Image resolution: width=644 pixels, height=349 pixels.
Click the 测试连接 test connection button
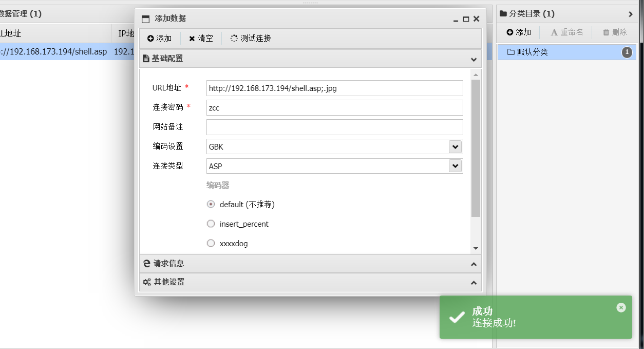251,38
